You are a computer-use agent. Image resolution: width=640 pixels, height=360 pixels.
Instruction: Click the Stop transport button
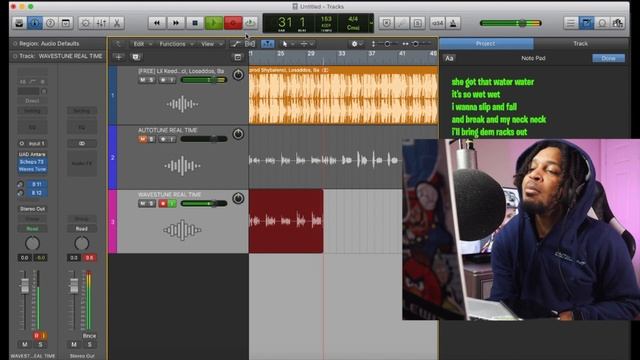pyautogui.click(x=195, y=23)
